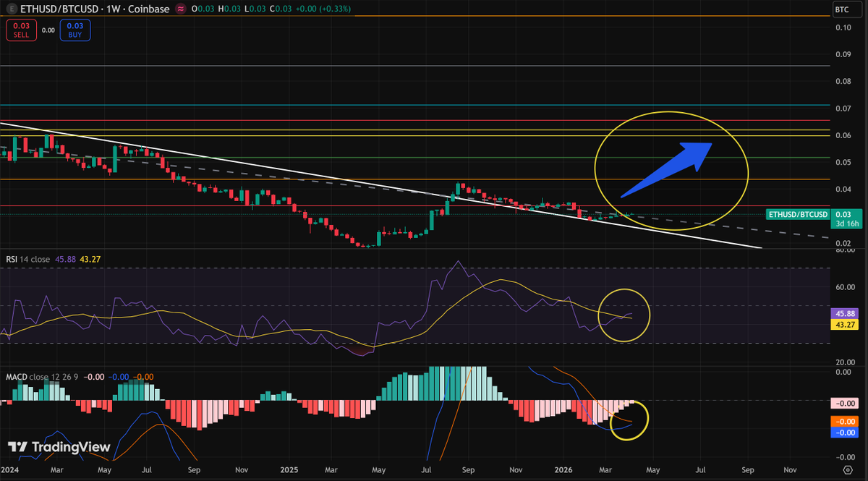The image size is (868, 481).
Task: Click the 0.04 price axis label
Action: [x=843, y=190]
